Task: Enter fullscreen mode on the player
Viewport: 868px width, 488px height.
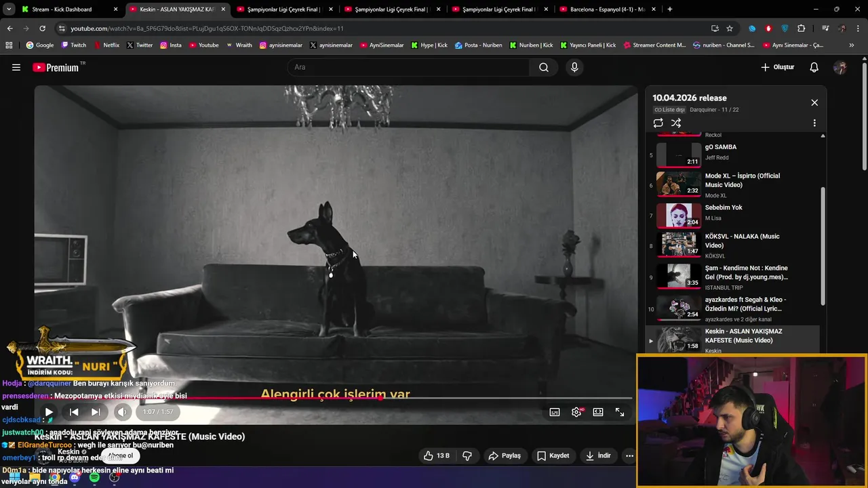Action: tap(620, 412)
